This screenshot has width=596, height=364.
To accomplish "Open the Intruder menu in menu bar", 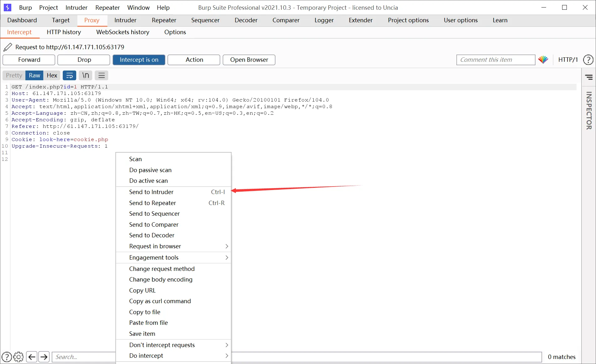I will click(77, 8).
